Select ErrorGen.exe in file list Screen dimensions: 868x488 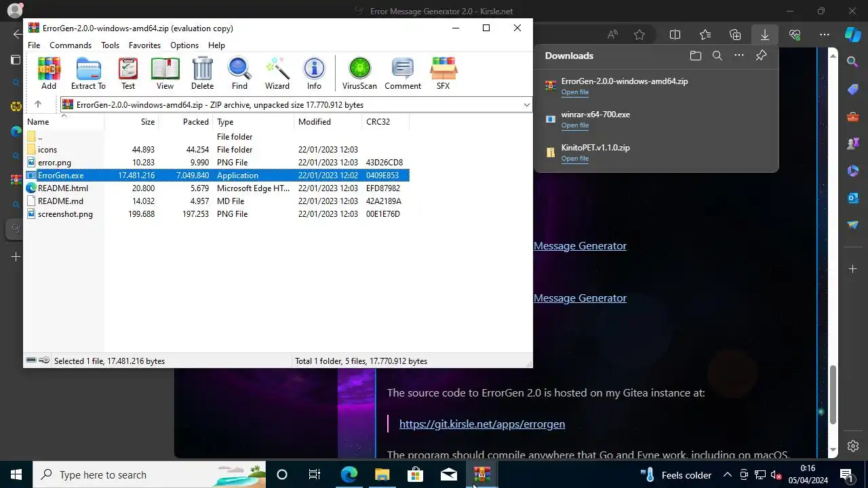[x=216, y=176]
